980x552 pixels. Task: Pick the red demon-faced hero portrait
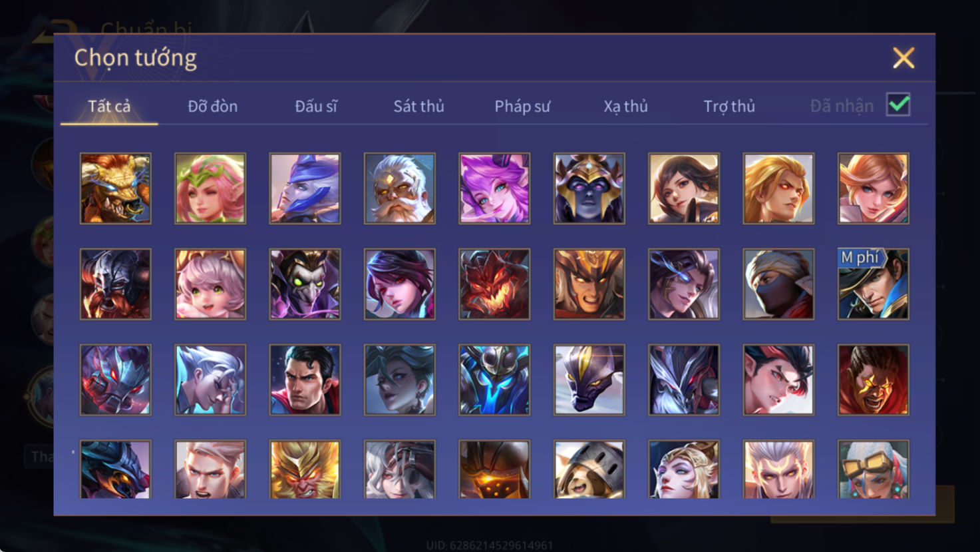point(494,284)
